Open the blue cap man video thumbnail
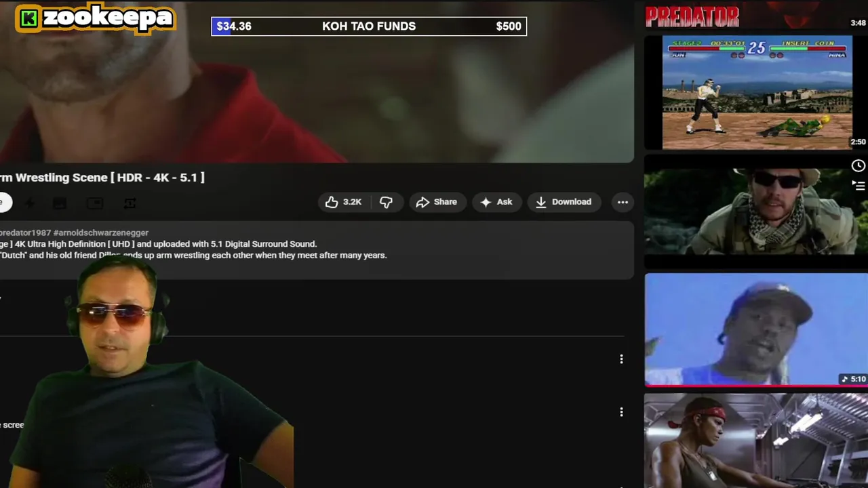Viewport: 868px width, 488px height. pos(755,330)
